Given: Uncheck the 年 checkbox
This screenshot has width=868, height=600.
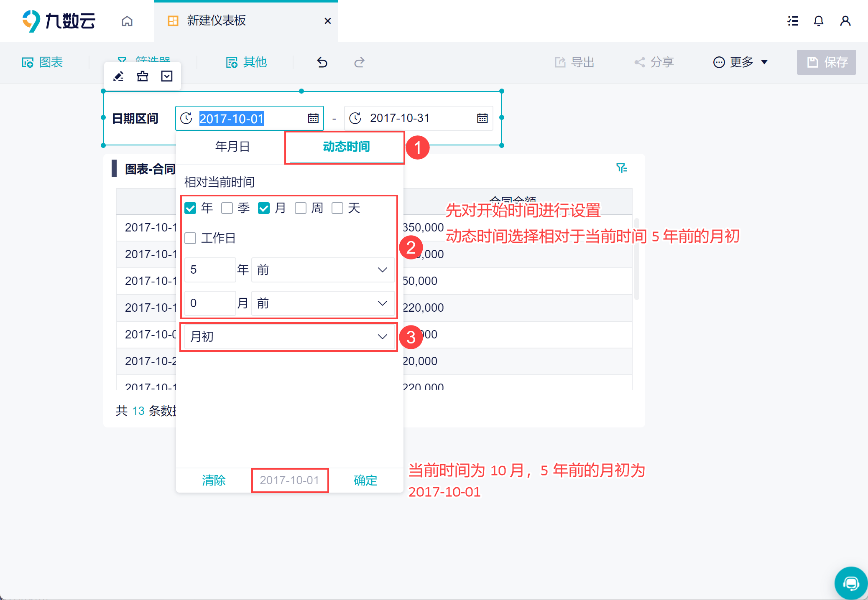Looking at the screenshot, I should [x=190, y=208].
